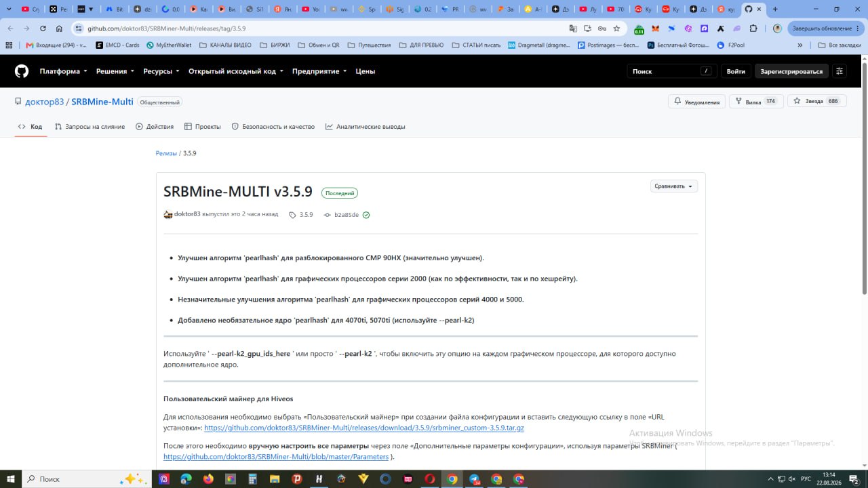Screen dimensions: 868x488
Task: Open site information icon in address bar
Action: tap(79, 28)
